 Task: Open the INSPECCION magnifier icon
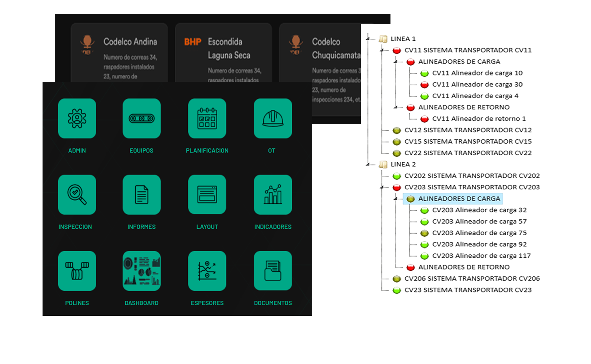pyautogui.click(x=77, y=195)
